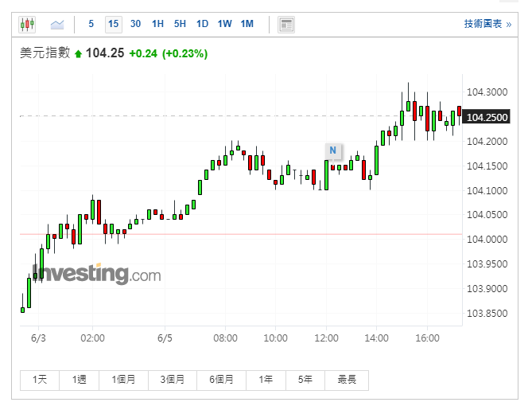Switch to candlestick chart view

tap(27, 25)
